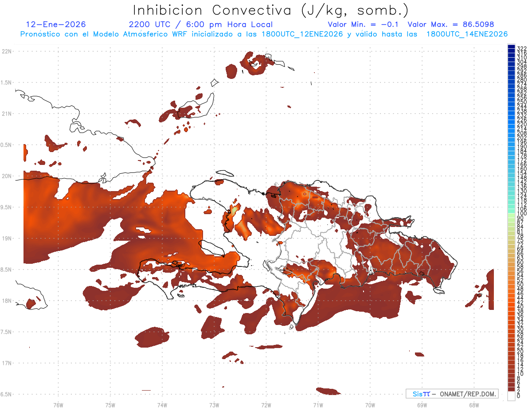Click the date '12-Ene-2026'
Screen dimensions: 532x411
(56, 25)
